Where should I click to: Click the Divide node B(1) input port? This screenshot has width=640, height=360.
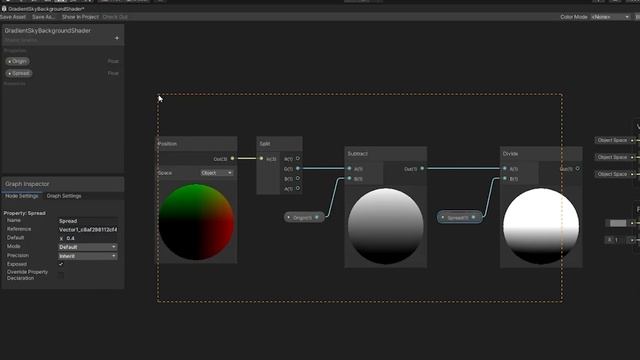pyautogui.click(x=505, y=178)
